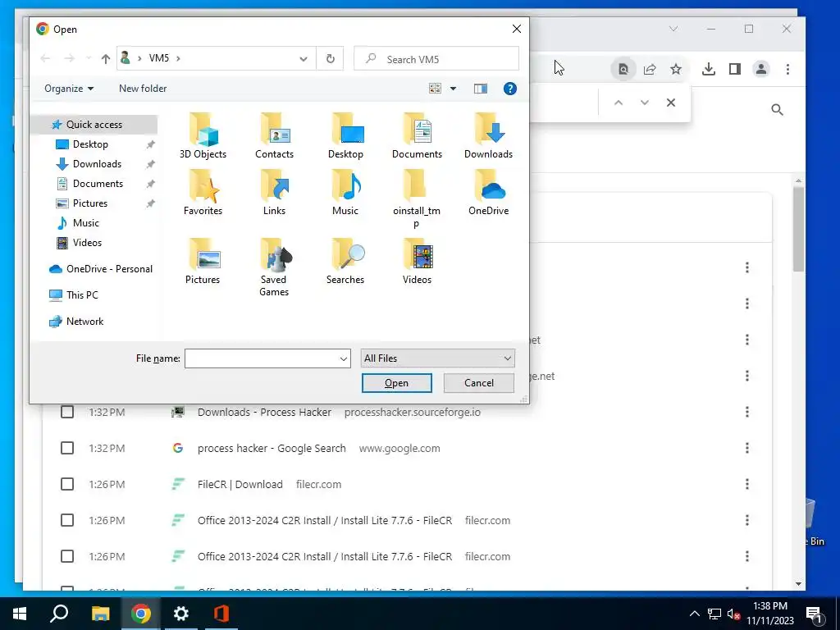Check the process hacker Google Search entry
This screenshot has height=630, width=840.
point(67,448)
